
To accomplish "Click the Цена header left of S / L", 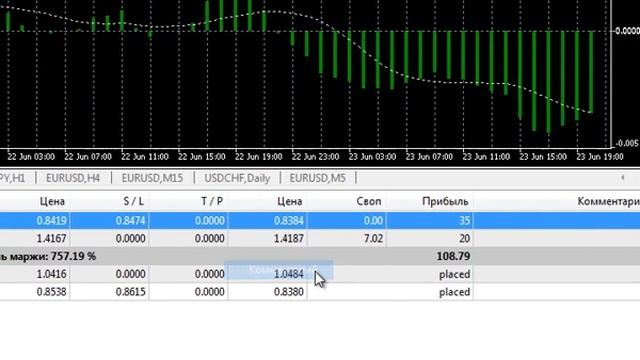I will (52, 201).
